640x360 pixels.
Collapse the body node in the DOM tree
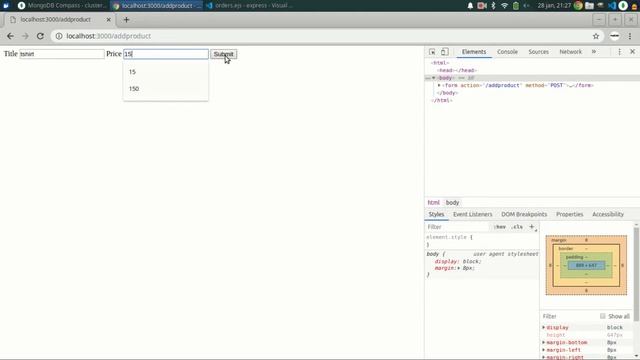[x=433, y=78]
